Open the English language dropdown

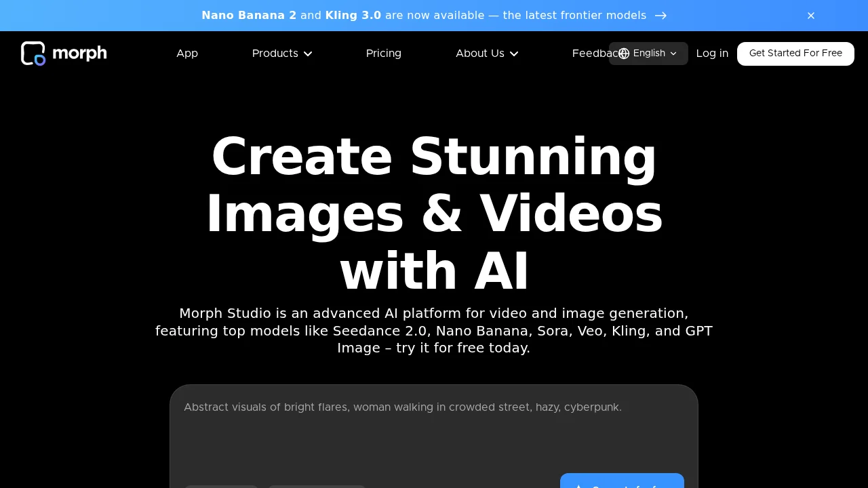click(648, 54)
